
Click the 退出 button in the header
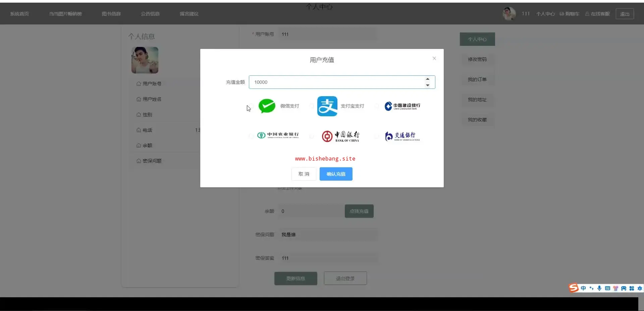click(625, 14)
